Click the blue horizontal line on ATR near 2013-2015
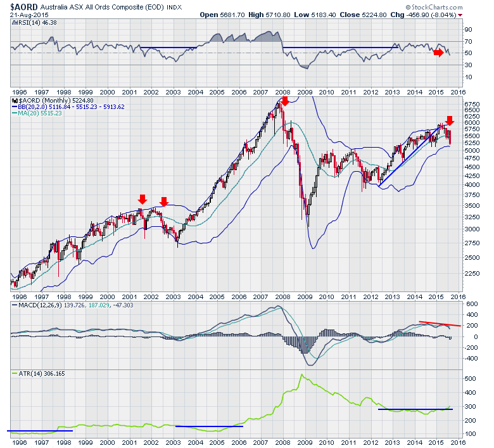494x448 pixels. click(415, 409)
